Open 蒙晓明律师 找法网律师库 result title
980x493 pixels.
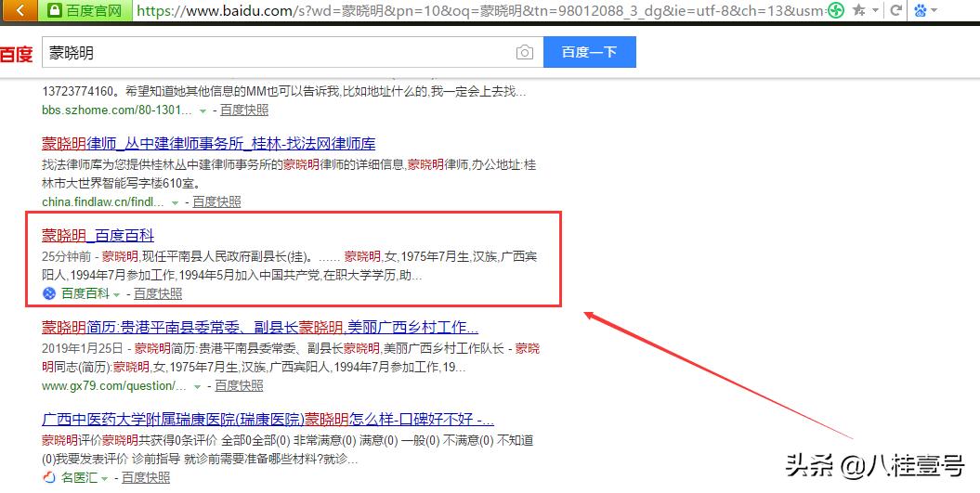coord(209,144)
